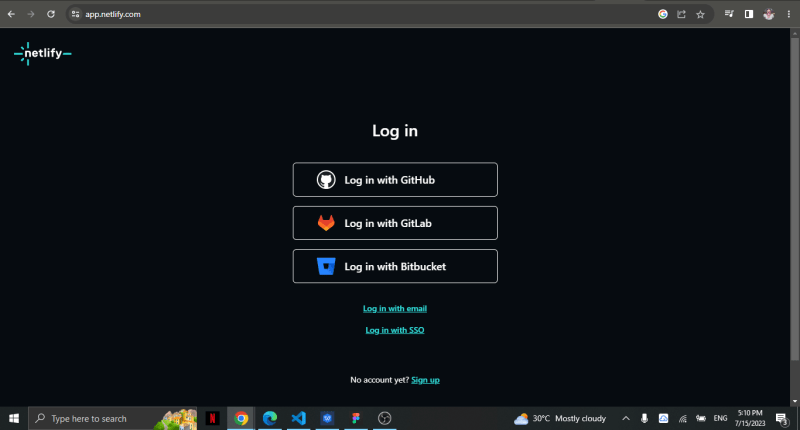Open the Windows Start menu

[x=14, y=418]
